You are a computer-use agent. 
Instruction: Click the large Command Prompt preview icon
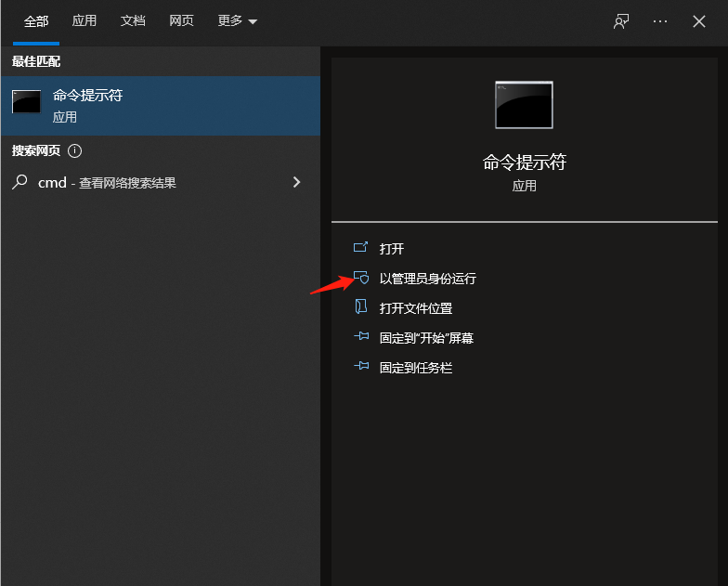pos(524,105)
